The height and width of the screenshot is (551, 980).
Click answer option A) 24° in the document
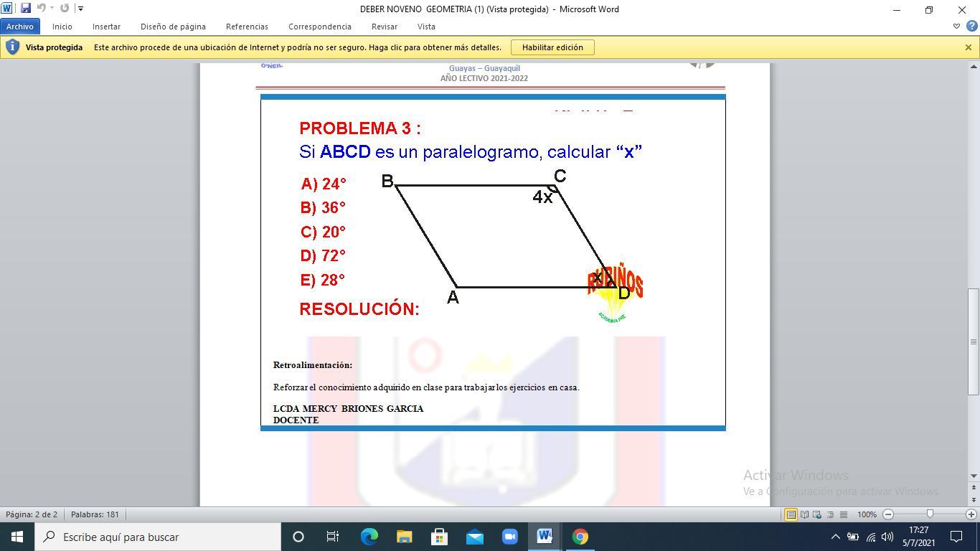click(x=324, y=184)
